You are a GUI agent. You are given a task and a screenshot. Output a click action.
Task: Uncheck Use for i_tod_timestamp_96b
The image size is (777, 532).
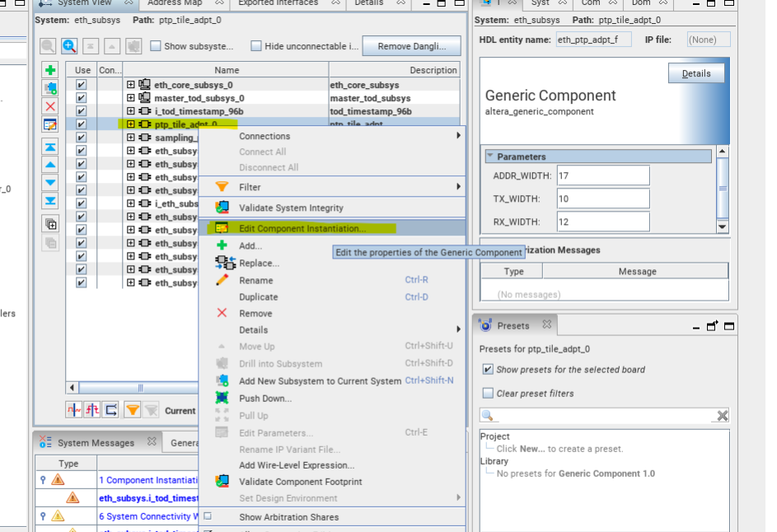pyautogui.click(x=82, y=111)
